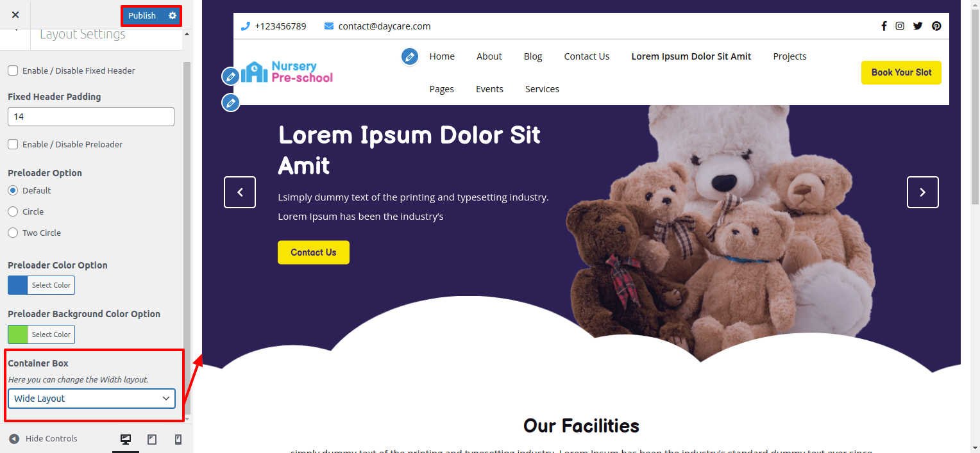Viewport: 980px width, 453px height.
Task: Click the Twitter bird icon
Action: (x=918, y=26)
